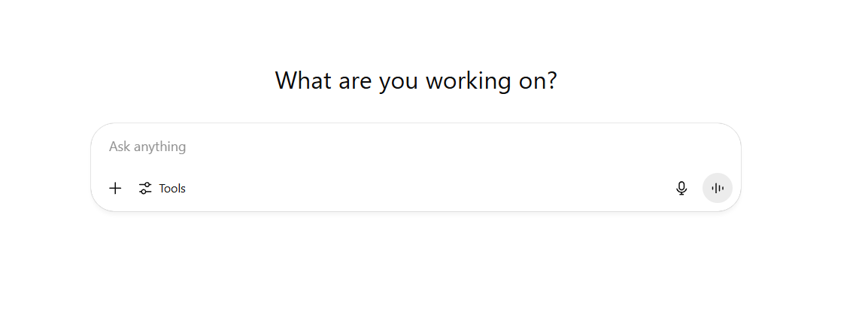Activate the mic icon in the composer
This screenshot has height=315, width=868.
click(x=681, y=188)
